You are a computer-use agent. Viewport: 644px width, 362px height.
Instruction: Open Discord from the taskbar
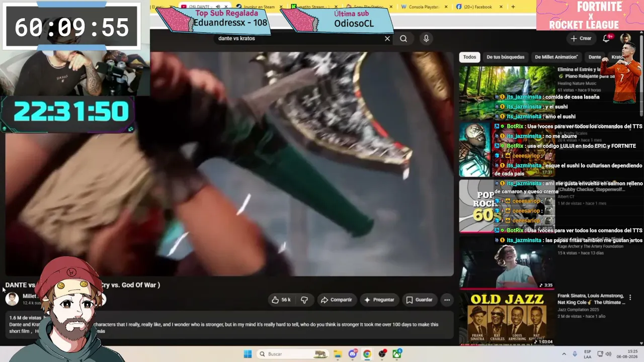(353, 354)
